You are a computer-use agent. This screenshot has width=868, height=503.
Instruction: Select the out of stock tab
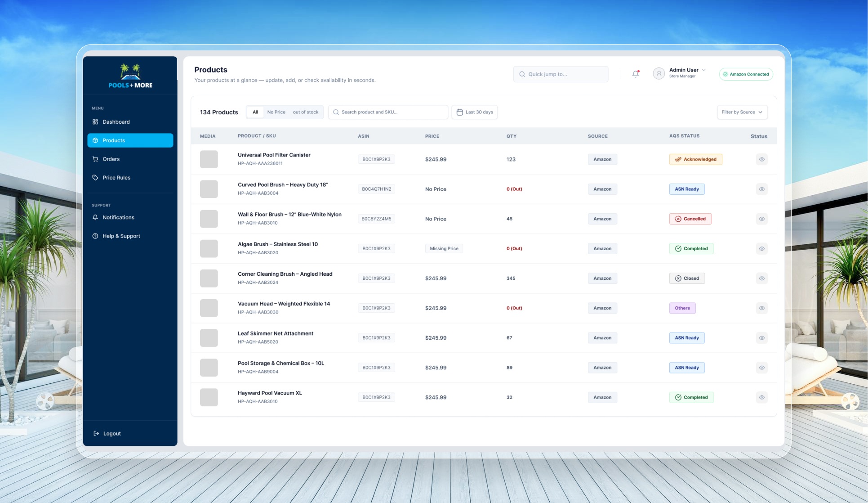coord(305,112)
